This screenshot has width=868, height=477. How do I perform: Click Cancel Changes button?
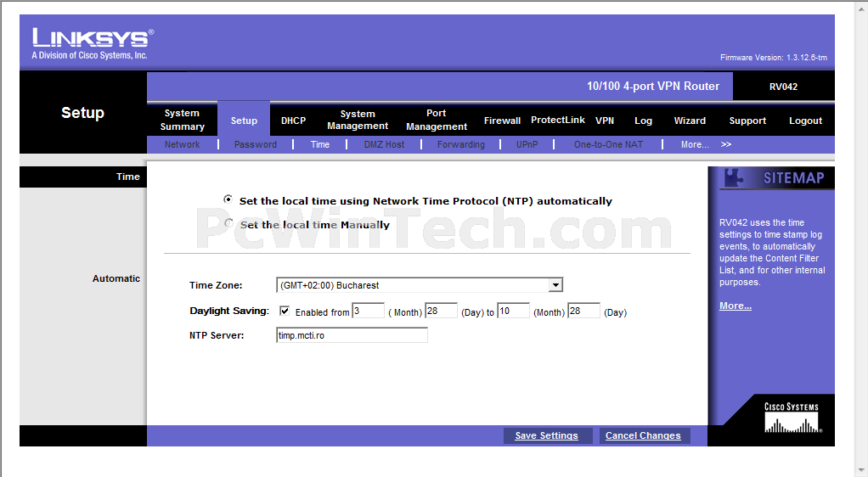[x=643, y=435]
